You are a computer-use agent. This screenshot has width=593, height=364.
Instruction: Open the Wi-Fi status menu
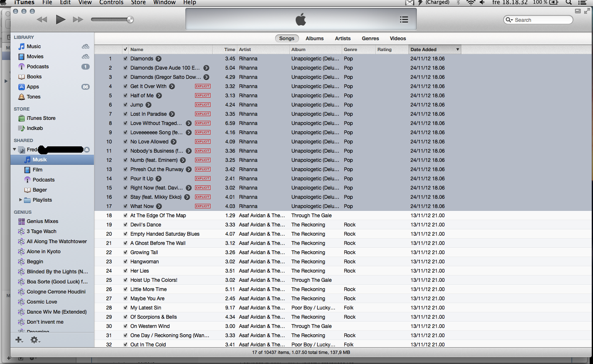[x=471, y=3]
